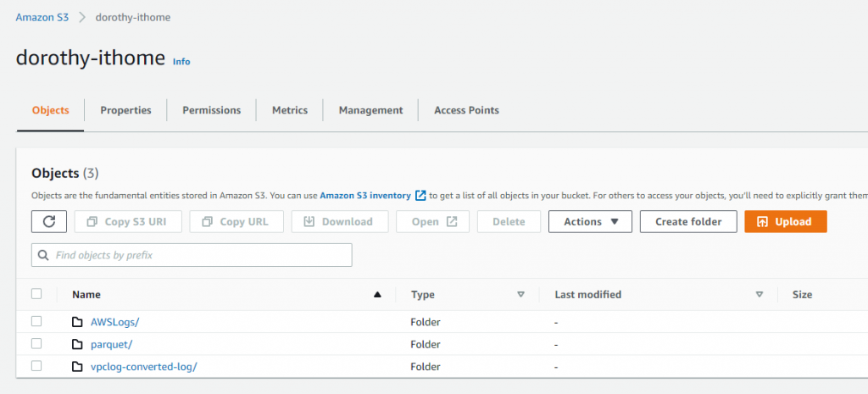Viewport: 868px width, 394px height.
Task: Open the parquet/ folder link
Action: (111, 344)
